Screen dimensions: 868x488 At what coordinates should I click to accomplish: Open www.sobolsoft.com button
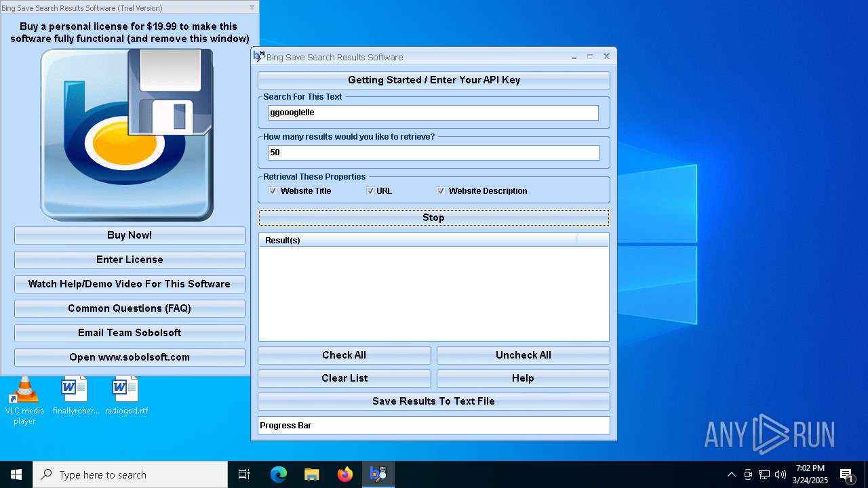point(130,357)
